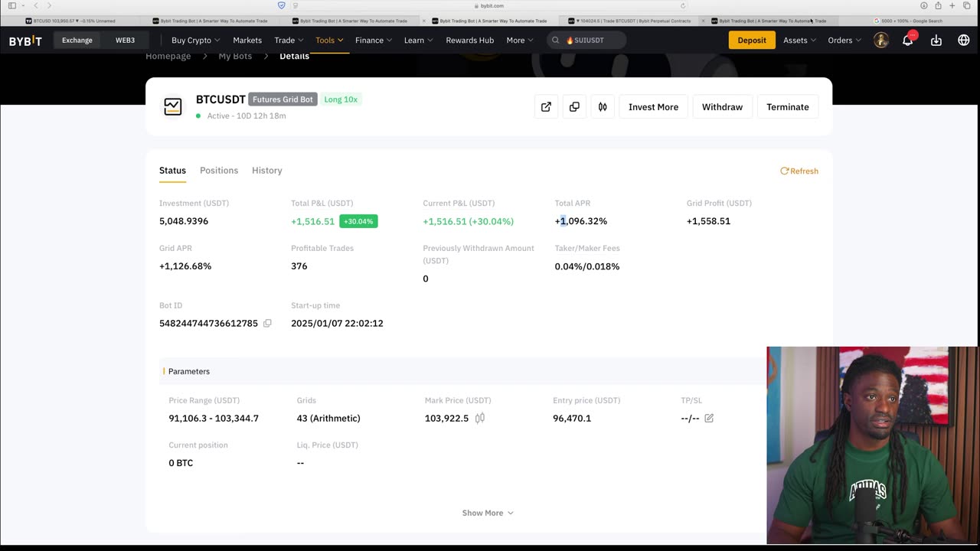
Task: Open the Markets menu item
Action: tap(247, 40)
